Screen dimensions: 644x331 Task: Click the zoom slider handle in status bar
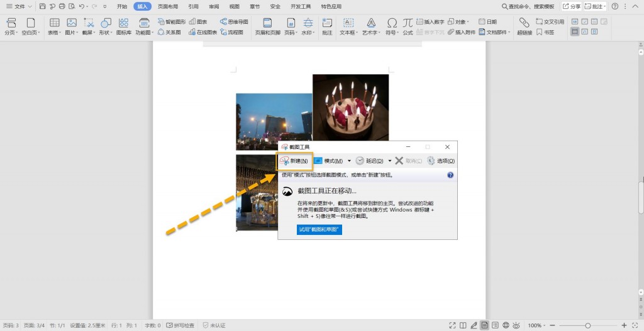click(x=588, y=325)
